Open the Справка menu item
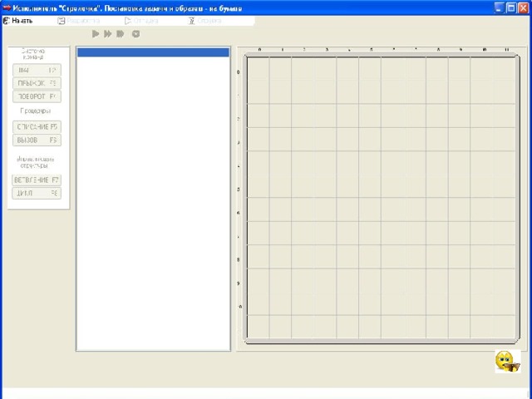Viewport: 532px width, 399px height. 205,21
